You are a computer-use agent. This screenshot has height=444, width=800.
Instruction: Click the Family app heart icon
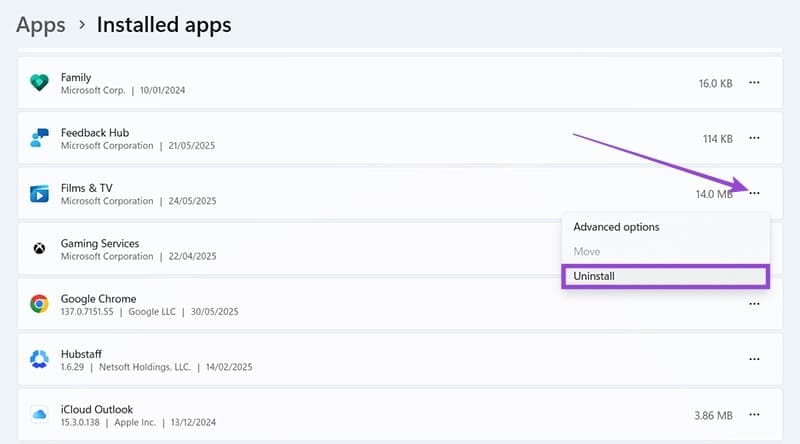pyautogui.click(x=40, y=83)
